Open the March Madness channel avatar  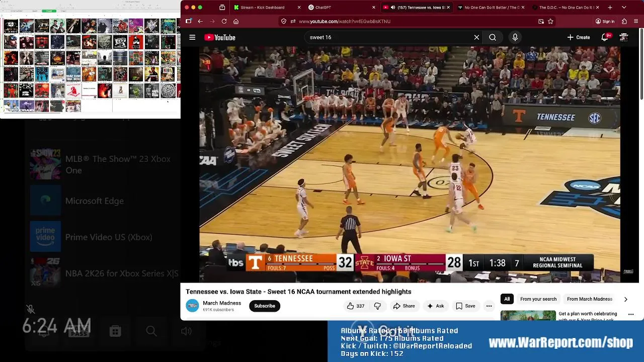pos(192,306)
